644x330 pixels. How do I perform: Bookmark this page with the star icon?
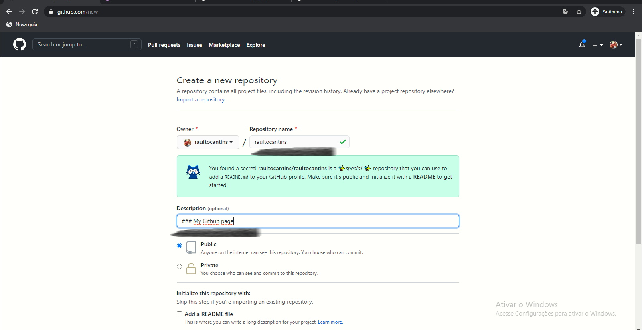[x=579, y=12]
